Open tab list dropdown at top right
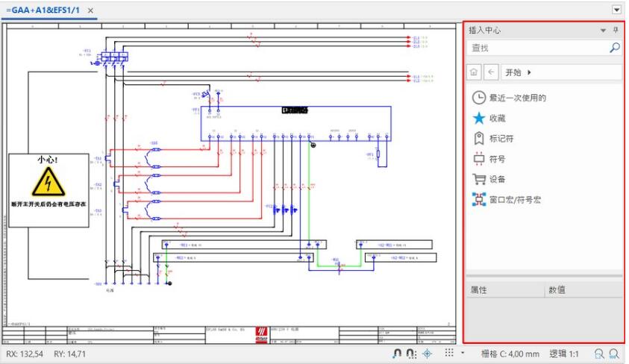Viewport: 629px width, 364px height. click(x=616, y=10)
